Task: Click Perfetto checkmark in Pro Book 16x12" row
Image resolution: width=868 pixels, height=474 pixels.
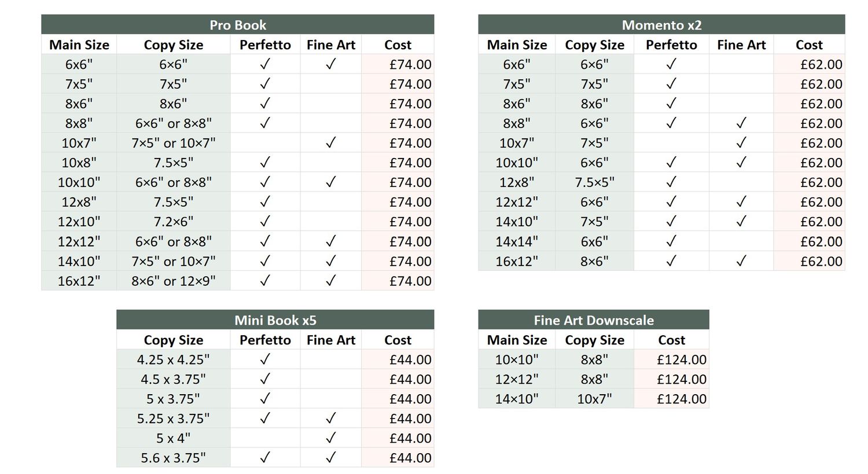Action: click(265, 281)
